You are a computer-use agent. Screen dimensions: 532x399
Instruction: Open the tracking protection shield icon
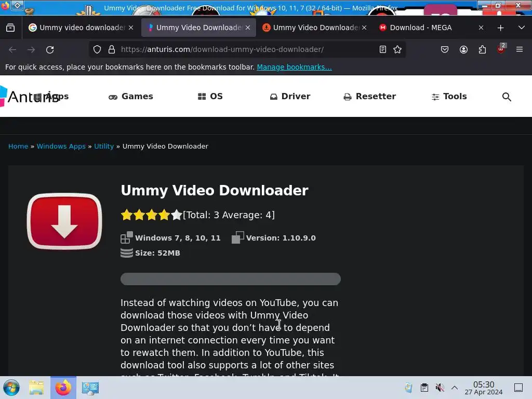tap(97, 49)
